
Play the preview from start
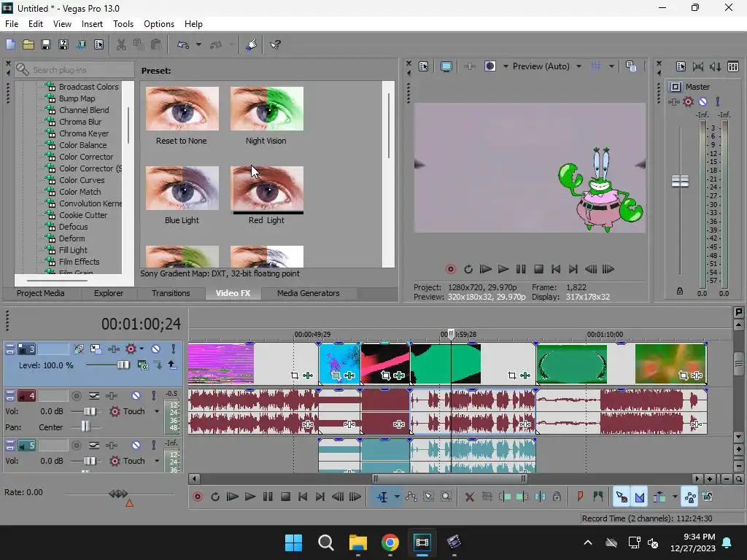tap(485, 270)
